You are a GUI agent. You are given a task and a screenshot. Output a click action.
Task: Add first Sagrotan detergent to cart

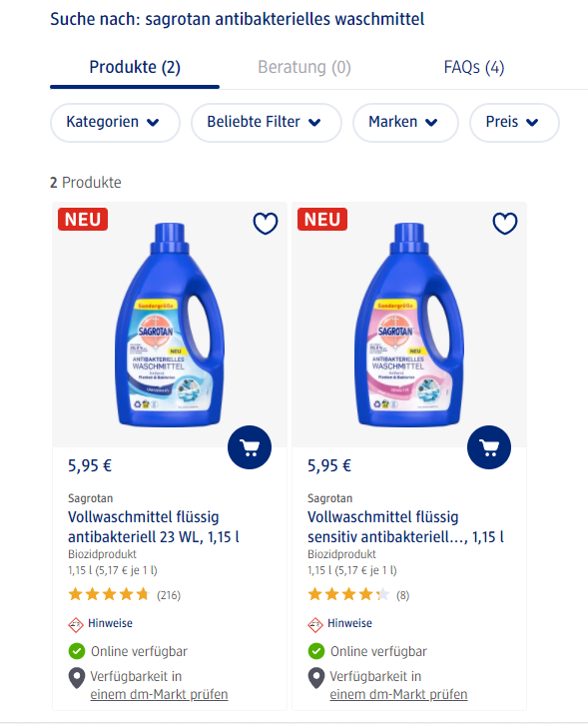pyautogui.click(x=250, y=447)
